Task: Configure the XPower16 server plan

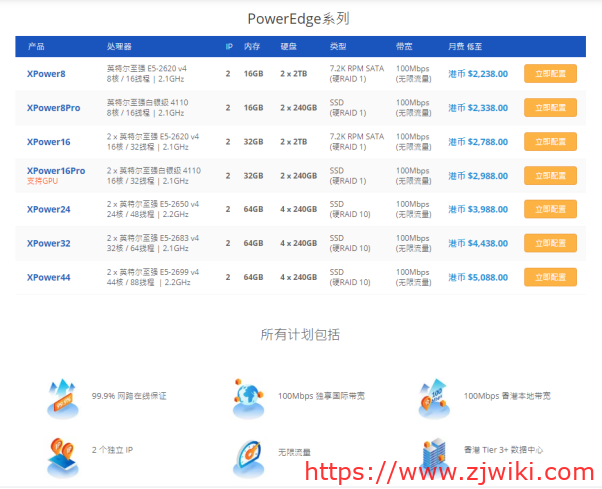Action: pos(550,142)
